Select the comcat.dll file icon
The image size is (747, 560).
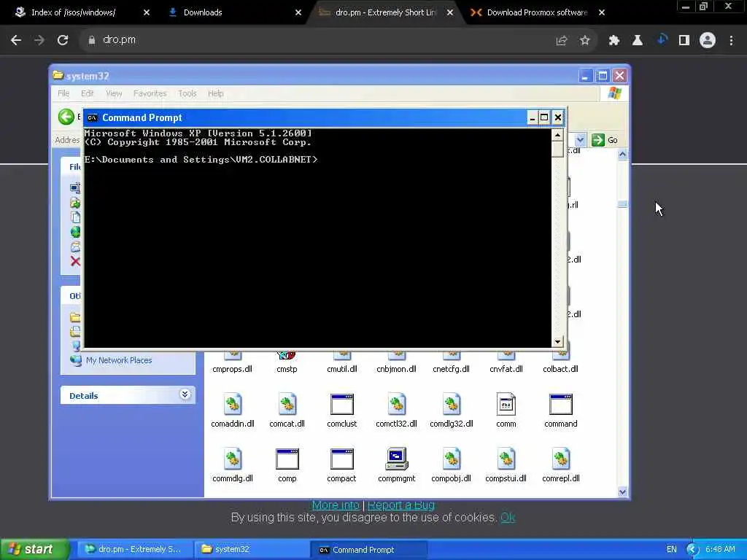click(287, 405)
